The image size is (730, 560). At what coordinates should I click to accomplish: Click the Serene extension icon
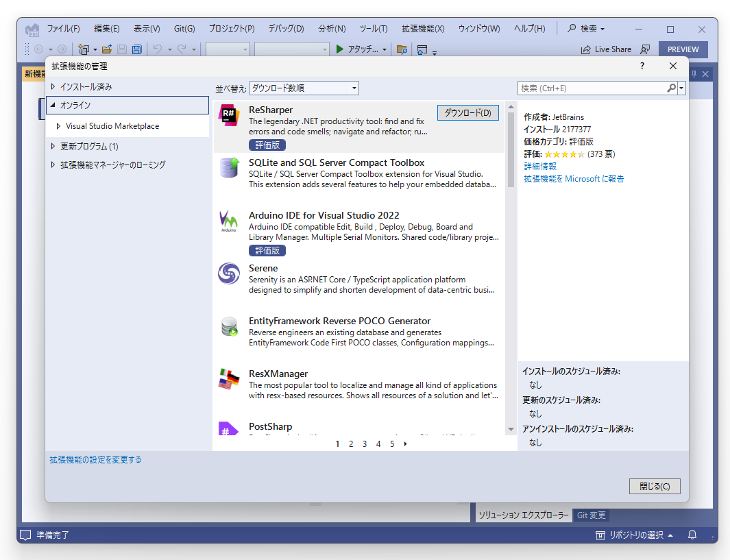point(229,273)
